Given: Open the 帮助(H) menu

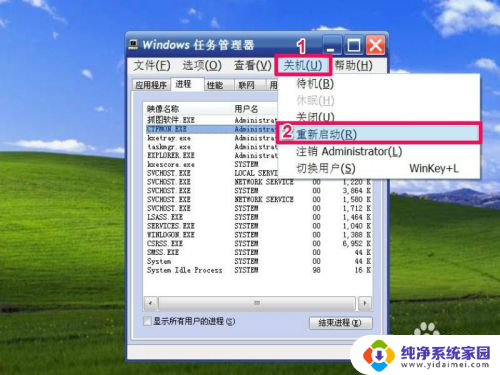Looking at the screenshot, I should point(354,65).
